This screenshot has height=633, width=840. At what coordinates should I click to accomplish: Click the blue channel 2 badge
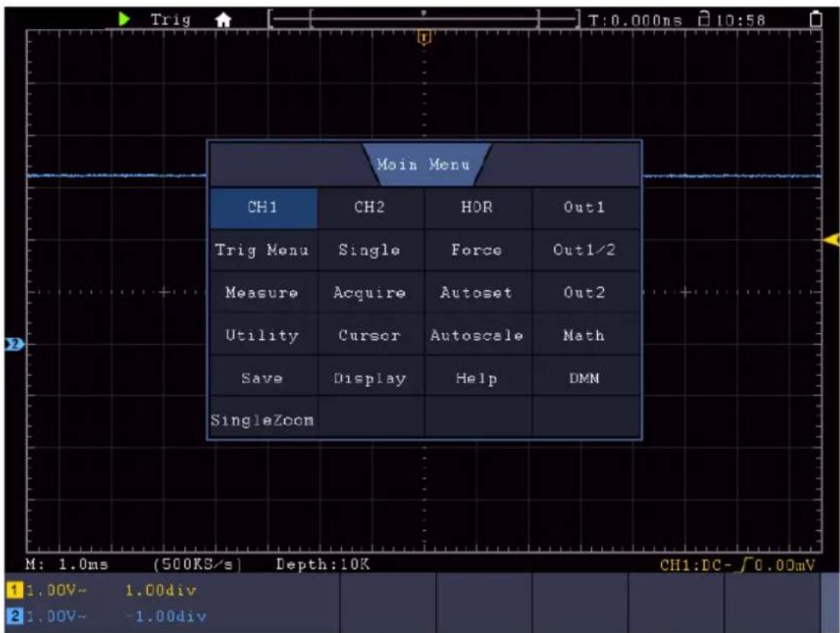tap(14, 615)
